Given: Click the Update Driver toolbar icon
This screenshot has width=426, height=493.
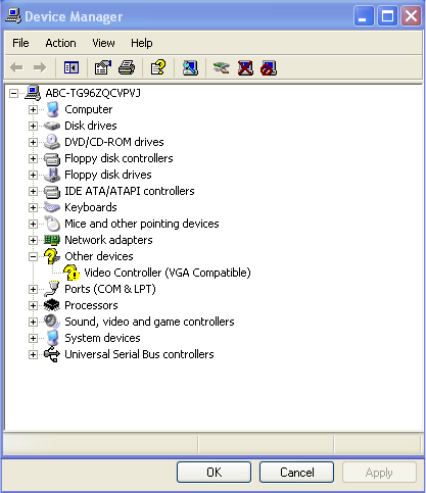Looking at the screenshot, I should (x=221, y=68).
